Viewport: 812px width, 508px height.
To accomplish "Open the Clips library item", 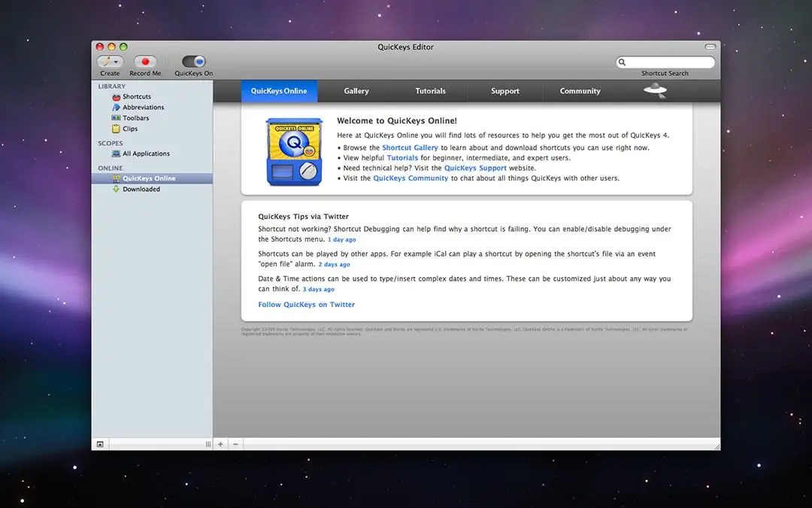I will pyautogui.click(x=130, y=129).
